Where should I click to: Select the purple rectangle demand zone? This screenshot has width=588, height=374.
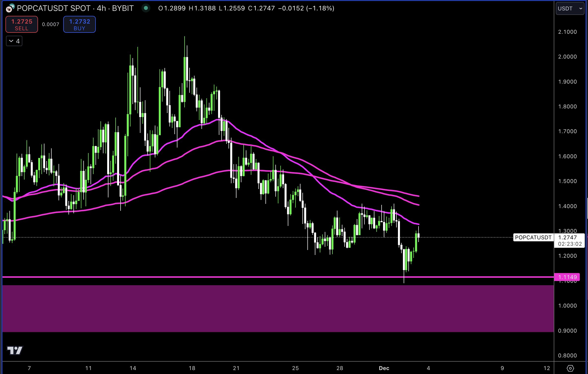click(278, 309)
